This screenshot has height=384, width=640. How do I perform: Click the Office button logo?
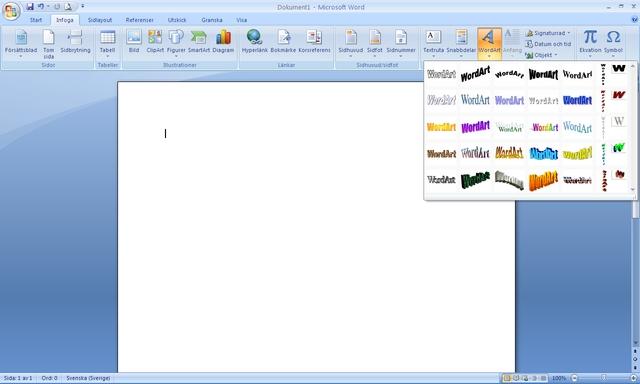pos(11,11)
